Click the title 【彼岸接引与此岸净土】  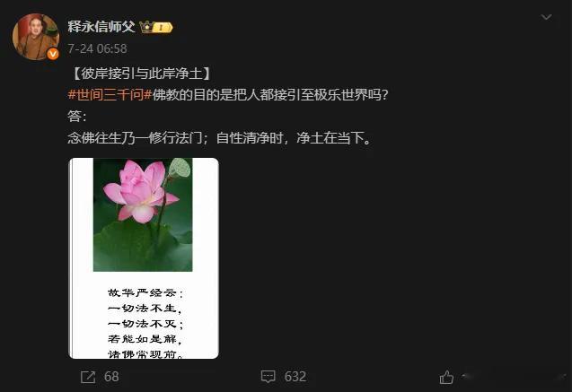(x=142, y=74)
